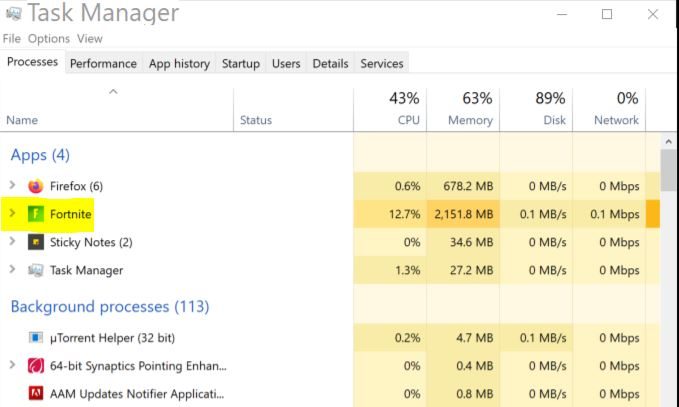The image size is (679, 407).
Task: Expand the Task Manager process entry
Action: [13, 269]
